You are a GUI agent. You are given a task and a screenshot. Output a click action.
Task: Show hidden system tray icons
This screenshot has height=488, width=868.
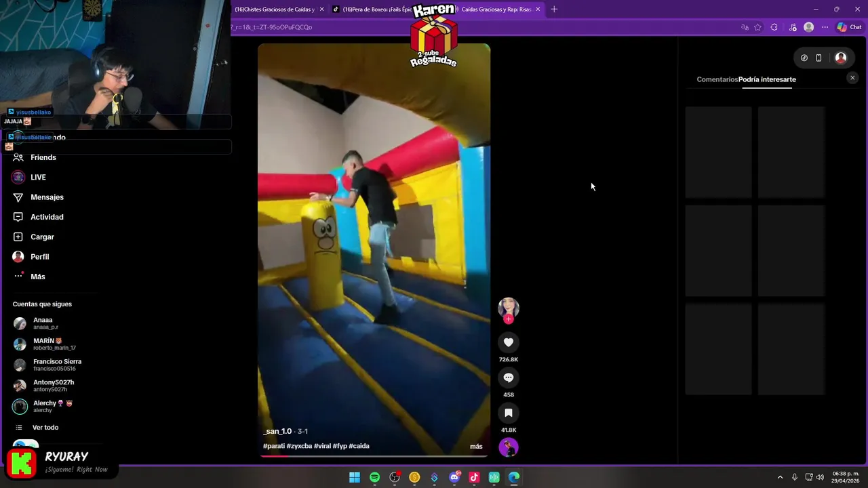click(780, 477)
